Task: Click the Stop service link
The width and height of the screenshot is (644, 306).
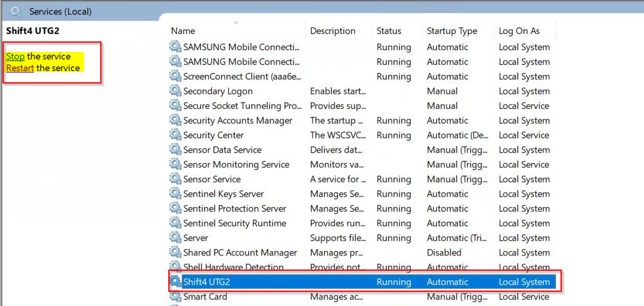Action: pos(15,56)
